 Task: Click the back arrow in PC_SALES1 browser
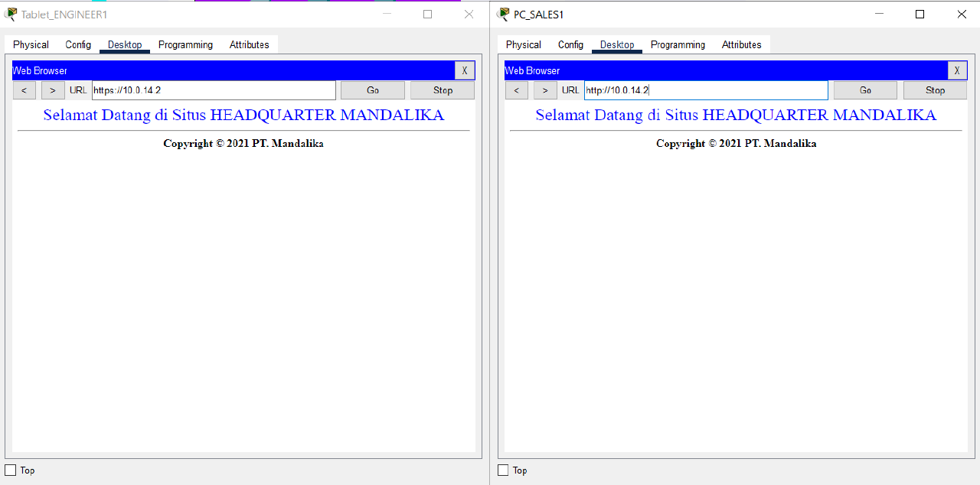516,90
